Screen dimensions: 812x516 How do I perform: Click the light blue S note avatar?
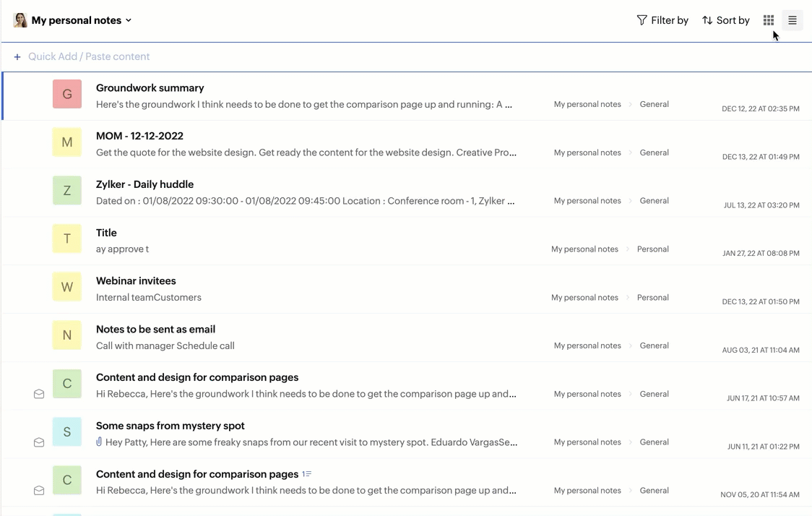67,431
